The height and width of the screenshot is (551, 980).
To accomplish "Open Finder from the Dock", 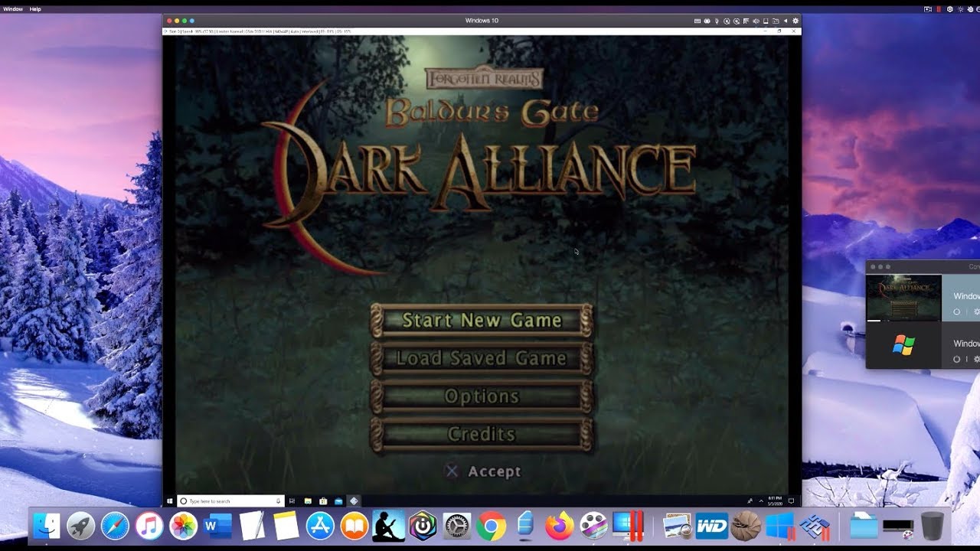I will pyautogui.click(x=47, y=526).
